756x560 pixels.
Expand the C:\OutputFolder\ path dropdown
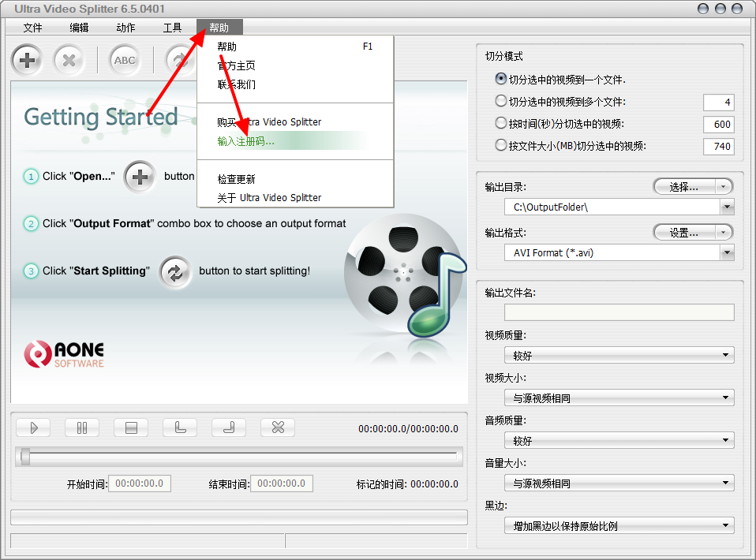(x=727, y=207)
